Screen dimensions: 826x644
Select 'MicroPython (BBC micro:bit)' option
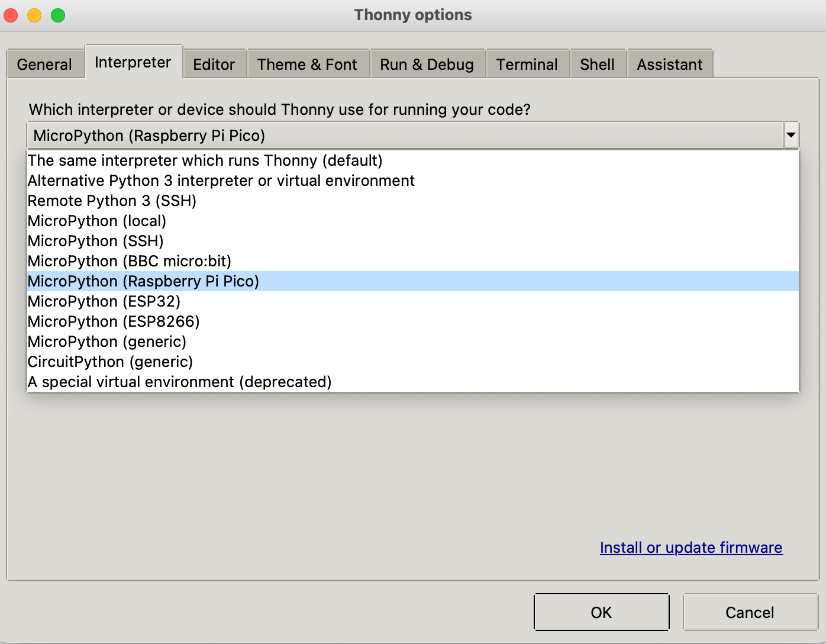[x=413, y=261]
